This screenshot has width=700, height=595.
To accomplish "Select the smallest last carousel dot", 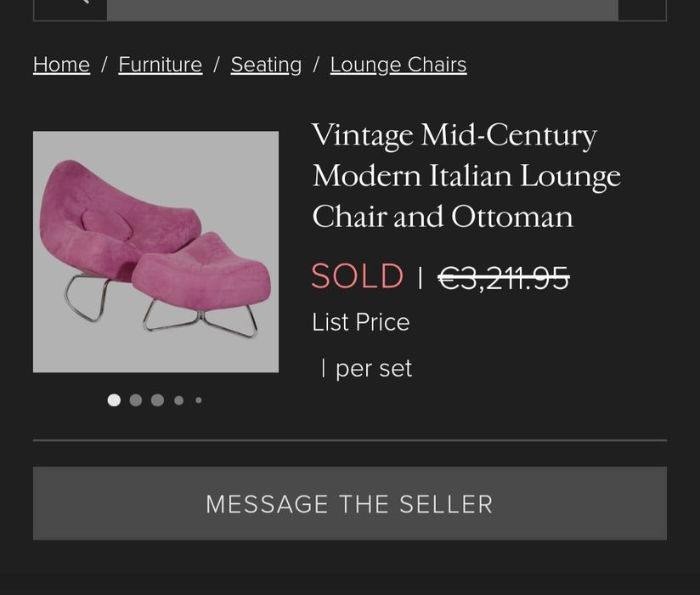I will pyautogui.click(x=199, y=400).
